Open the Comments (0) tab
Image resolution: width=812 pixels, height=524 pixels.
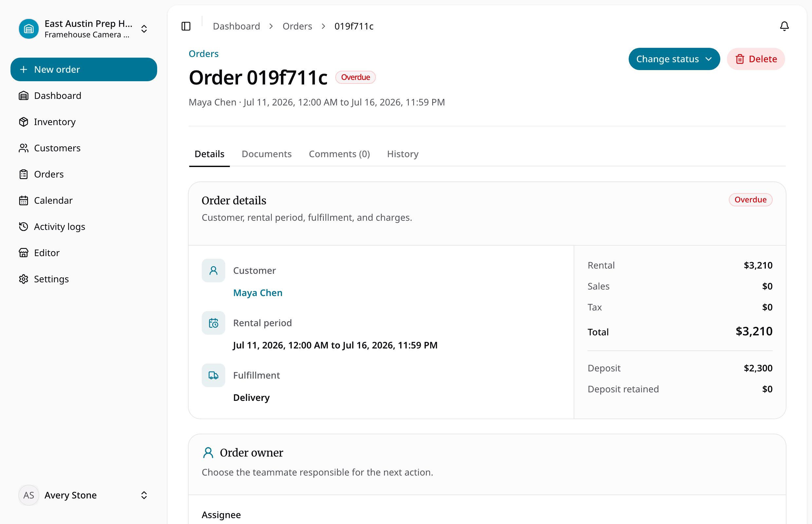point(339,154)
